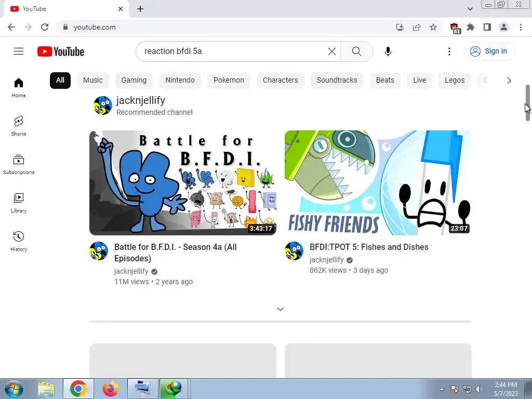Click jacknjellify under Fishes and Dishes video
532x399 pixels.
pyautogui.click(x=326, y=260)
